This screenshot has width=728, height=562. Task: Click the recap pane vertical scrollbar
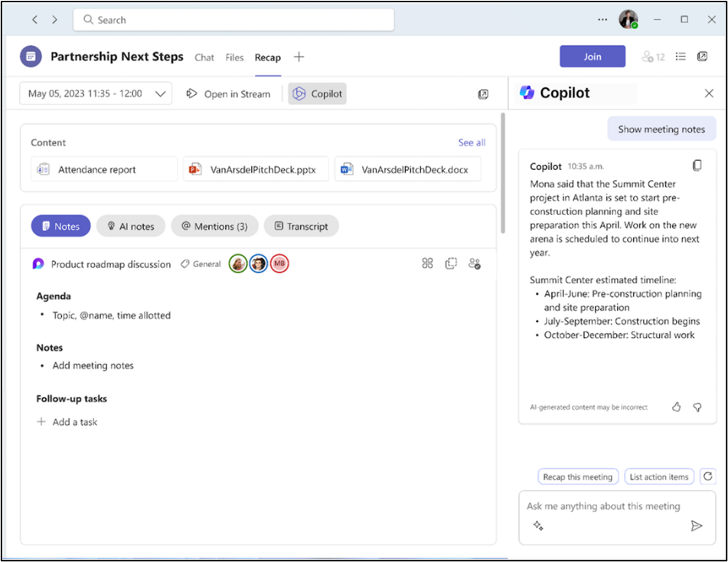point(503,173)
